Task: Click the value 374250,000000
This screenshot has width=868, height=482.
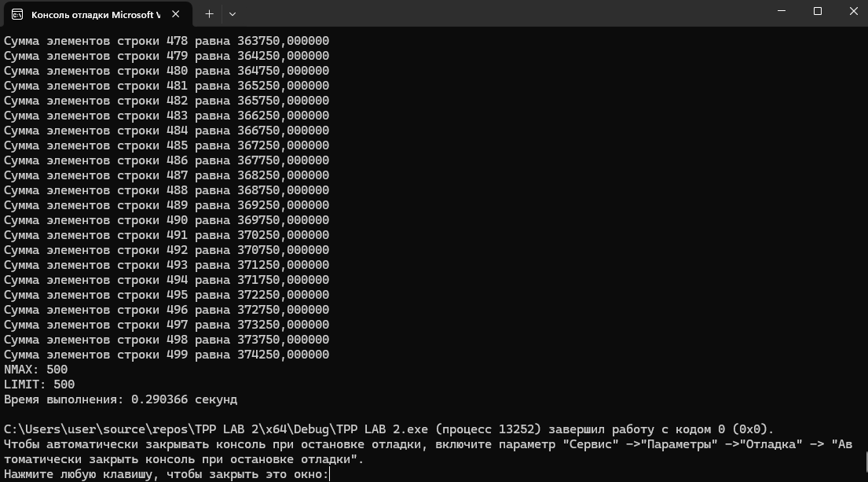Action: pos(284,355)
